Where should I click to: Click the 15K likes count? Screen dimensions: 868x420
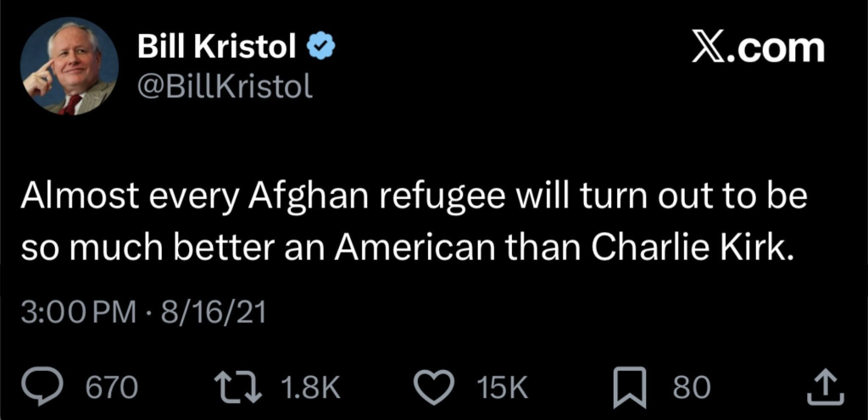tap(503, 387)
